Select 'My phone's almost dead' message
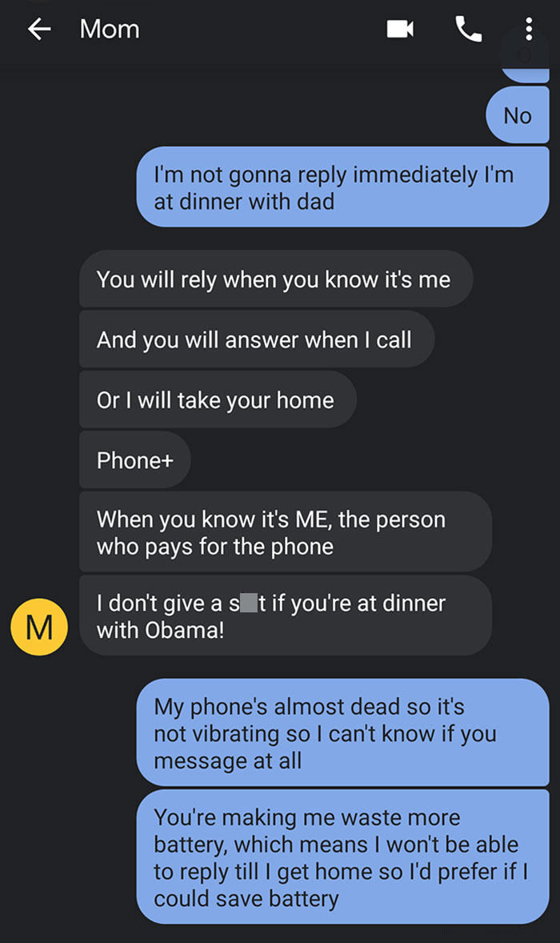Screen dimensions: 560x943 342,732
